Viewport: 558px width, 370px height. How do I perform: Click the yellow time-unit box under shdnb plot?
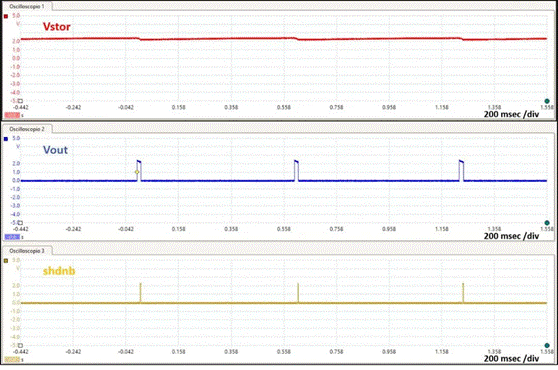(12, 360)
